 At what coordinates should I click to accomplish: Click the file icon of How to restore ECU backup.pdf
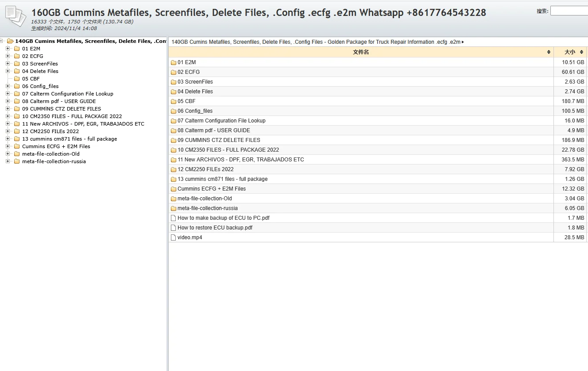coord(174,228)
